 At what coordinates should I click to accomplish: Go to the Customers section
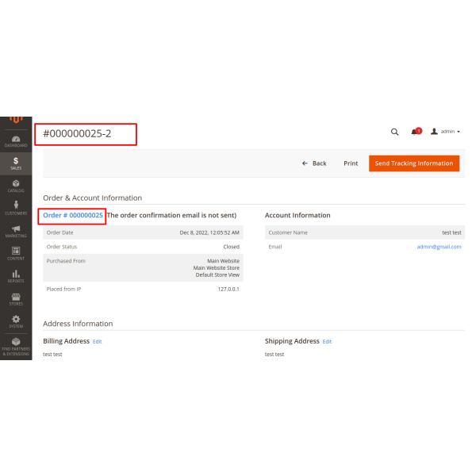(x=16, y=209)
